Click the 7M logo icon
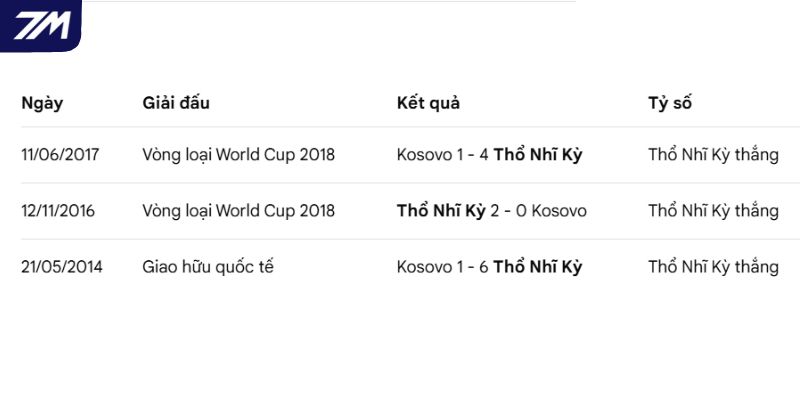 [x=41, y=25]
